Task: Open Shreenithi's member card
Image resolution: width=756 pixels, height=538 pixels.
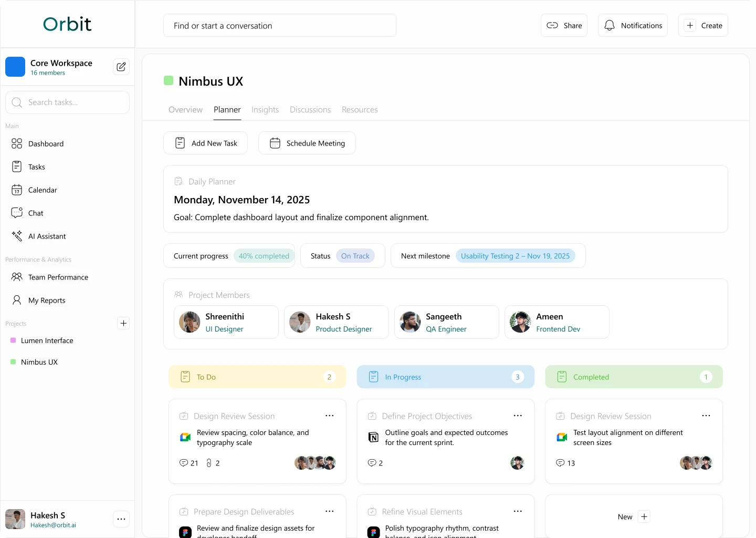Action: [226, 322]
